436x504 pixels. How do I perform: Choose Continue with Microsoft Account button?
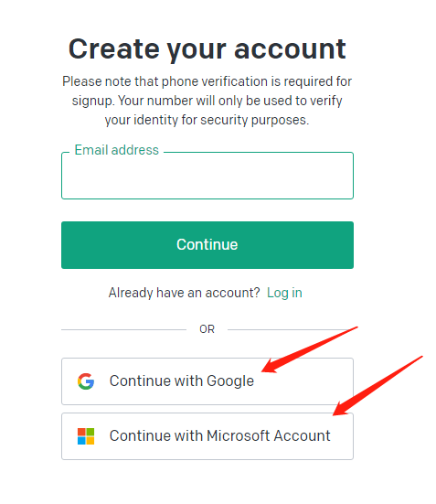tap(207, 436)
